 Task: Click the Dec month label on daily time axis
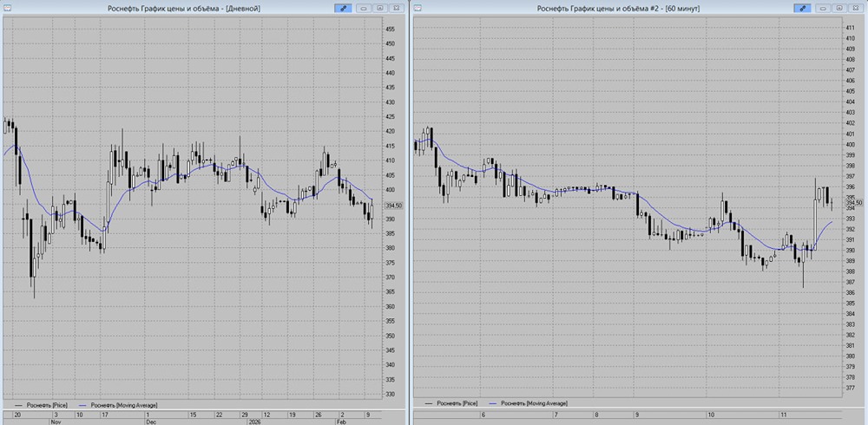click(151, 422)
